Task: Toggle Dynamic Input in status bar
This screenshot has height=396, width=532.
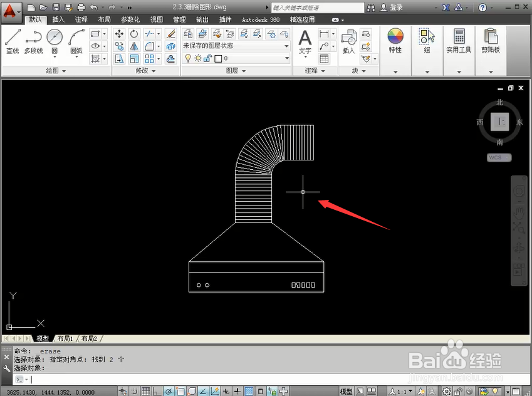Action: tap(226, 391)
